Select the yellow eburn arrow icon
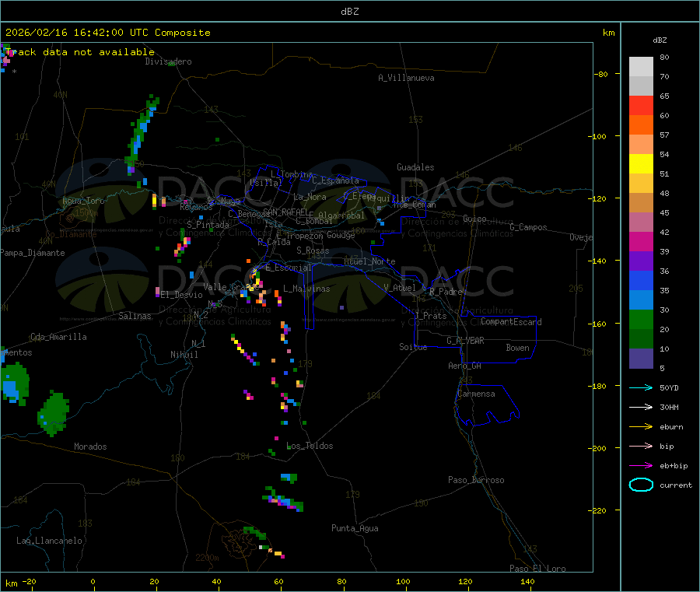700x592 pixels. [641, 427]
